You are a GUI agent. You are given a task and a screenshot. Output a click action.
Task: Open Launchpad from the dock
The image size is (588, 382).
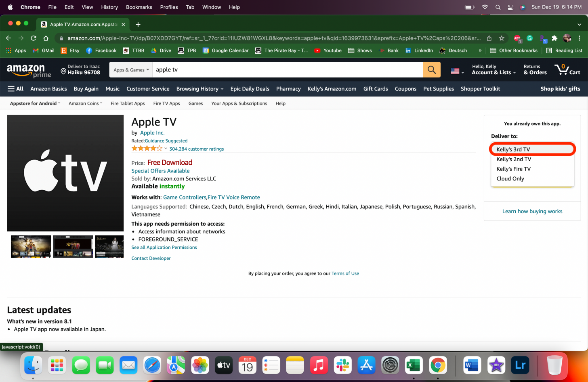point(57,365)
